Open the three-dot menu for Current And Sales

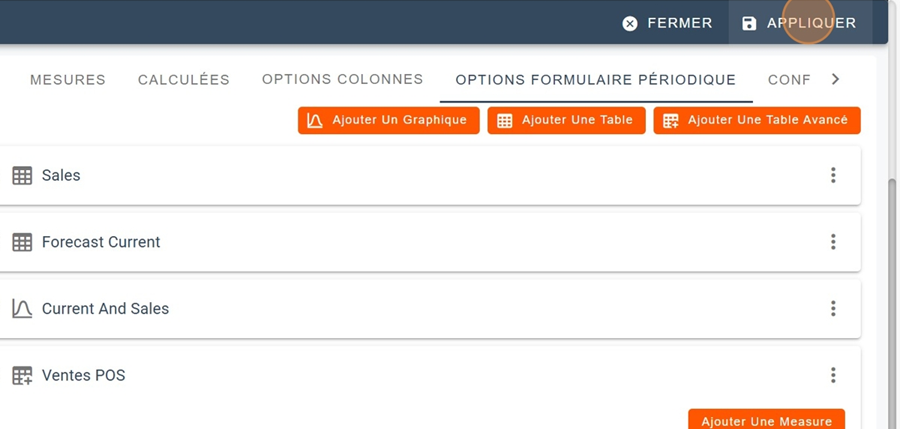833,309
